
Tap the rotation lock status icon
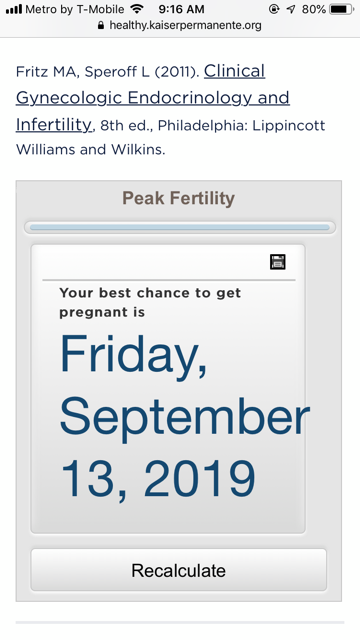pyautogui.click(x=274, y=9)
